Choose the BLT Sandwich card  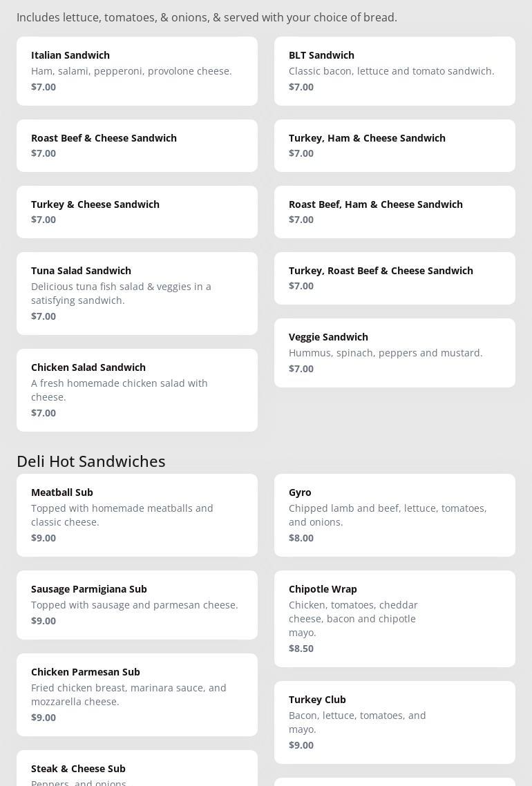395,71
